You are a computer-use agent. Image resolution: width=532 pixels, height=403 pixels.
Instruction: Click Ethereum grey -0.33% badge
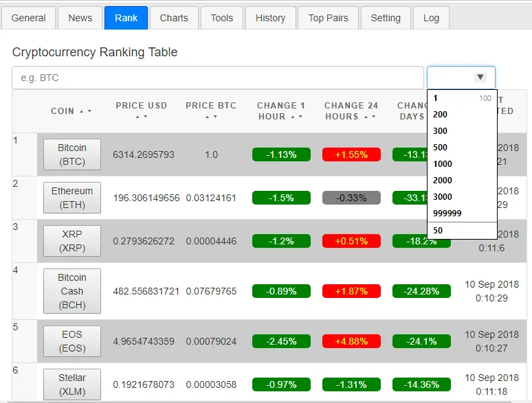[351, 198]
